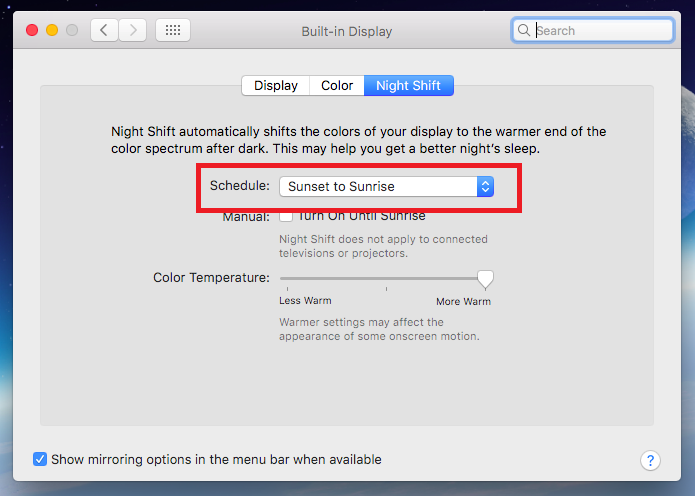Open the Schedule Sunset to Sunrise dropdown
The width and height of the screenshot is (695, 496).
tap(386, 187)
